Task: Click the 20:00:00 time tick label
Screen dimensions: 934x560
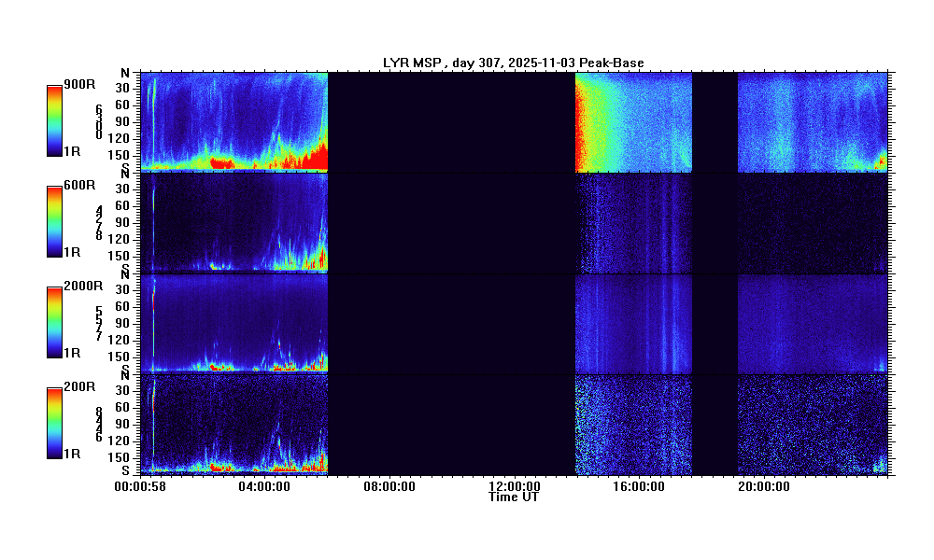Action: 765,486
